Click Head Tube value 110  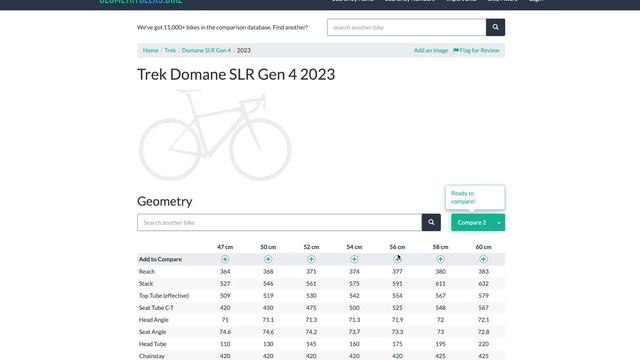pyautogui.click(x=225, y=344)
